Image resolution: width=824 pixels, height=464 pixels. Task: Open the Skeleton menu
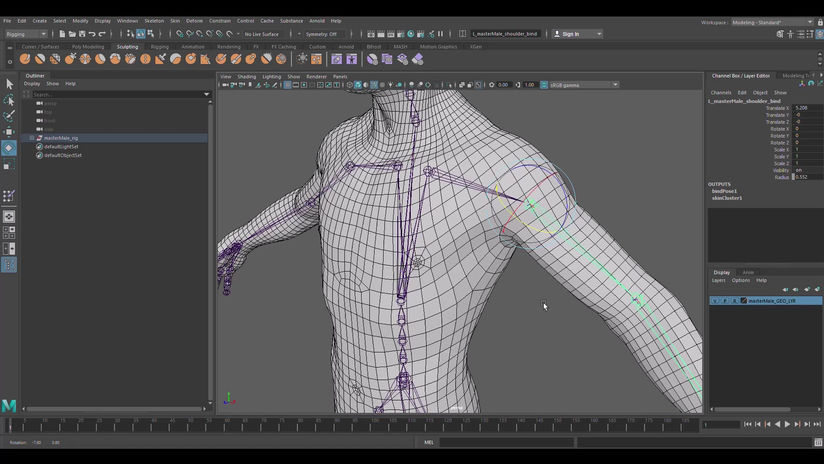pyautogui.click(x=154, y=20)
